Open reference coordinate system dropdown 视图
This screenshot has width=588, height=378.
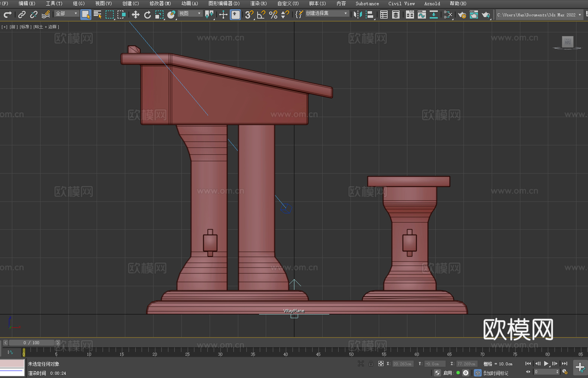point(190,13)
